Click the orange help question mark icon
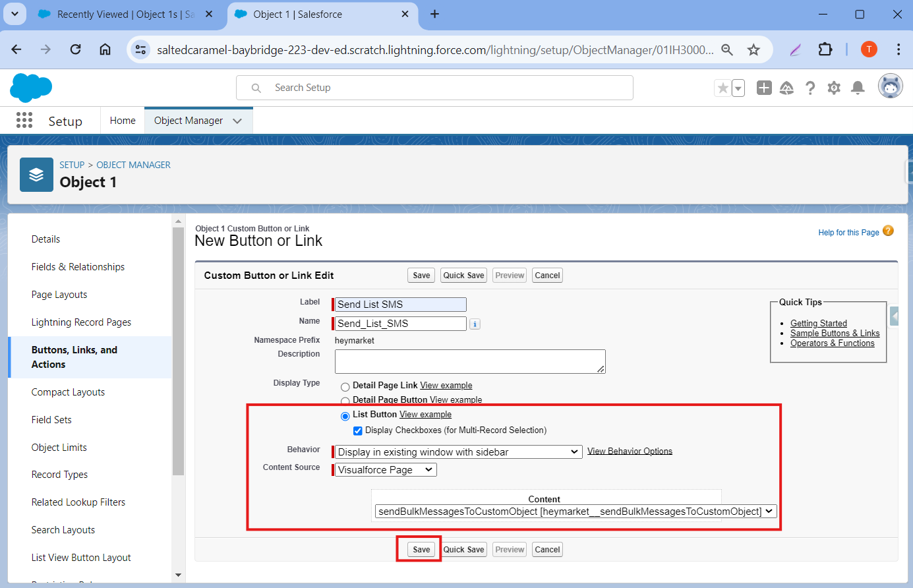Screen dimensions: 913x588 pyautogui.click(x=888, y=231)
